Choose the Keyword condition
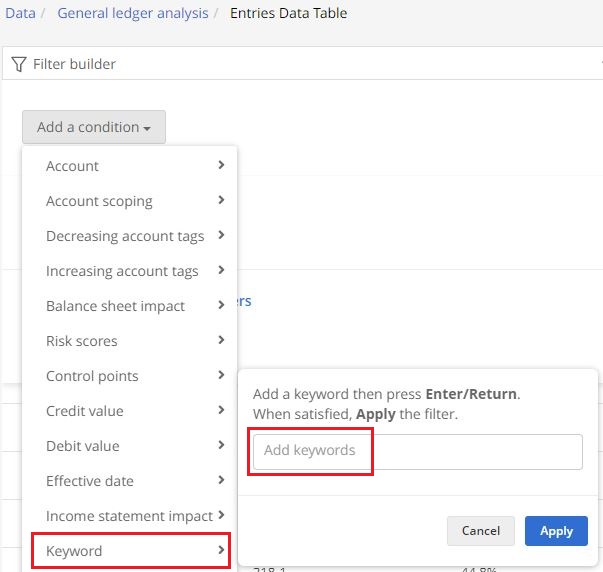 pyautogui.click(x=130, y=551)
